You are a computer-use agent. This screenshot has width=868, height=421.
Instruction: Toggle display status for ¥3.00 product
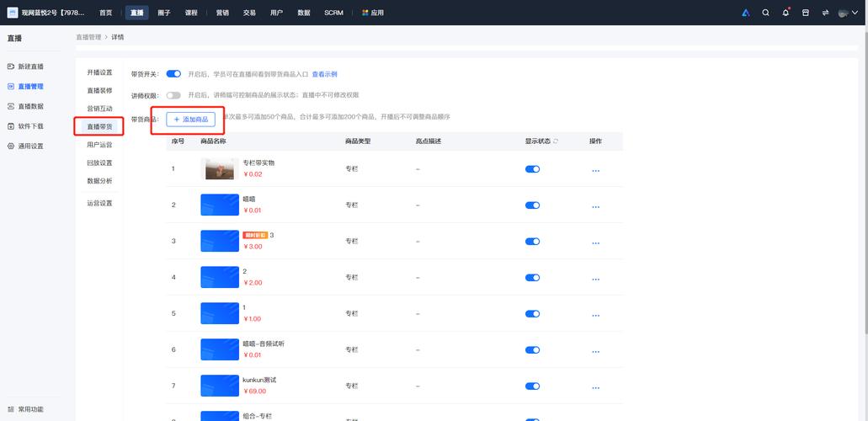(533, 242)
